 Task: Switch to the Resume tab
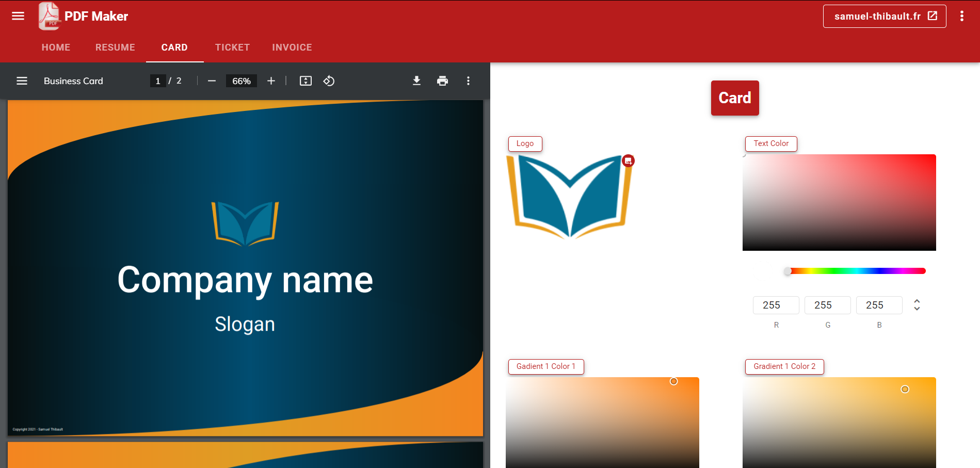pos(115,47)
